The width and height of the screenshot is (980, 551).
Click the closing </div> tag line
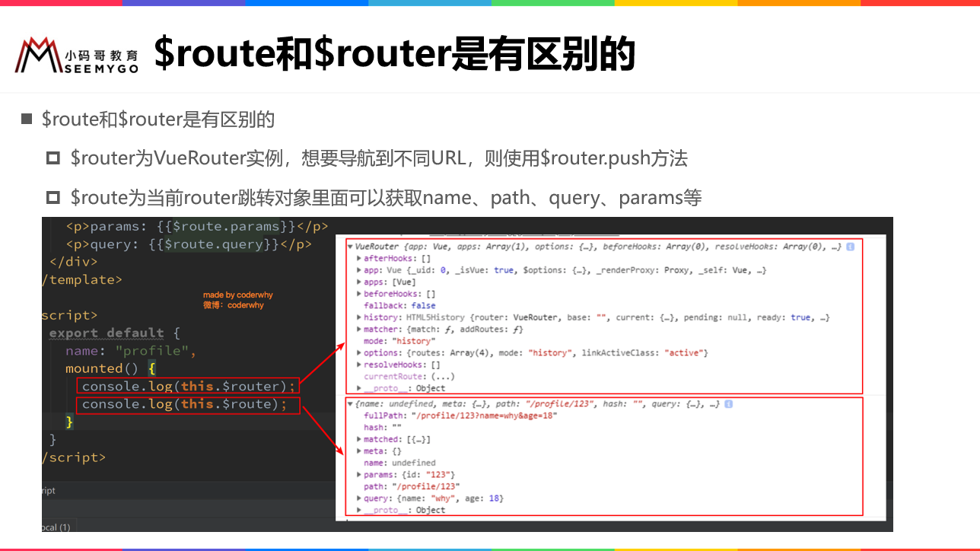pos(73,262)
